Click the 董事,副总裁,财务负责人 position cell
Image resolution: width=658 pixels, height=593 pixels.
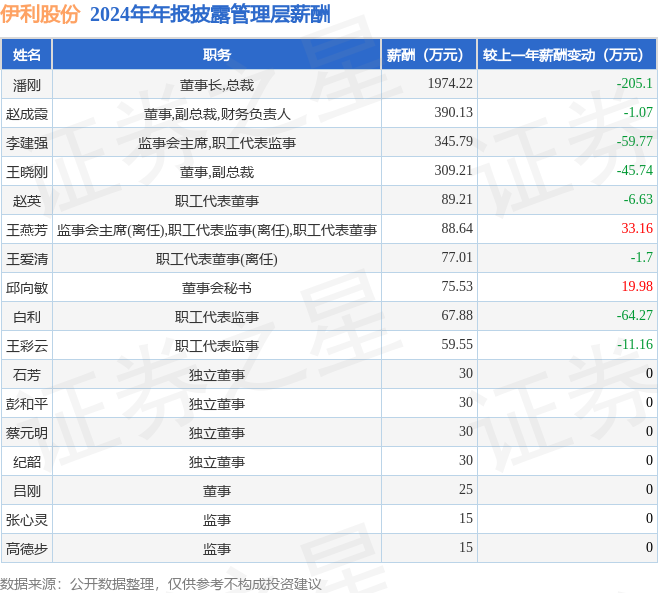tap(216, 114)
